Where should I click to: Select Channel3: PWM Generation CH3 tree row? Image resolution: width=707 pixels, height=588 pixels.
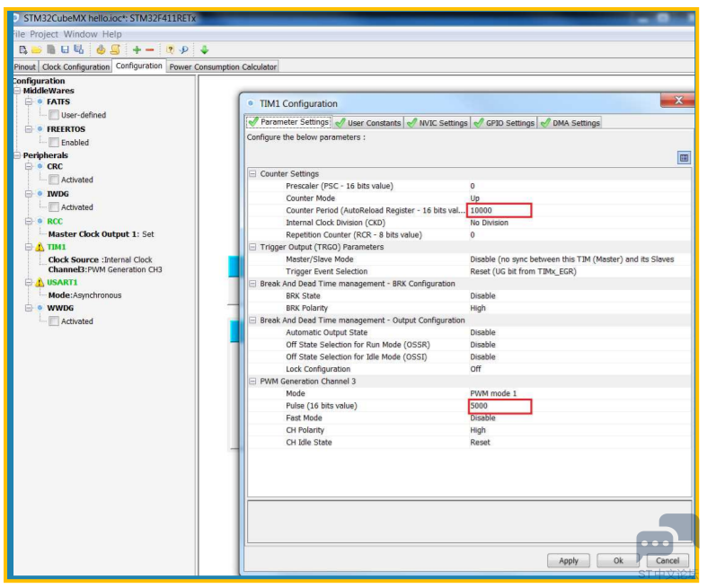(x=105, y=270)
